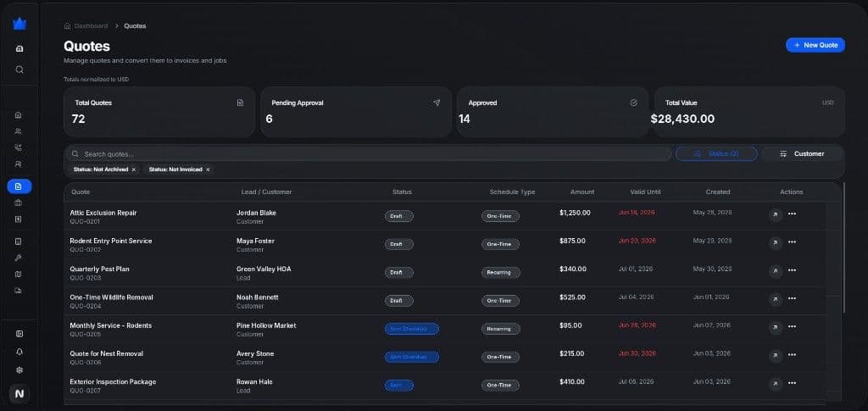
Task: Click the document icon on Total Quotes card
Action: point(240,103)
